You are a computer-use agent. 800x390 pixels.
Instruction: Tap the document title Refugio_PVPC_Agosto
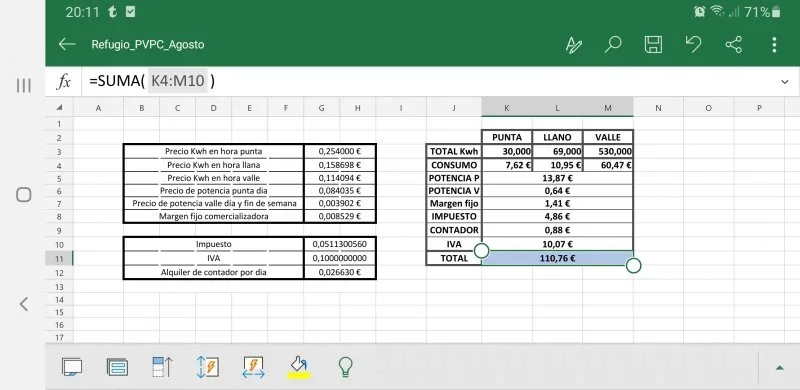148,44
